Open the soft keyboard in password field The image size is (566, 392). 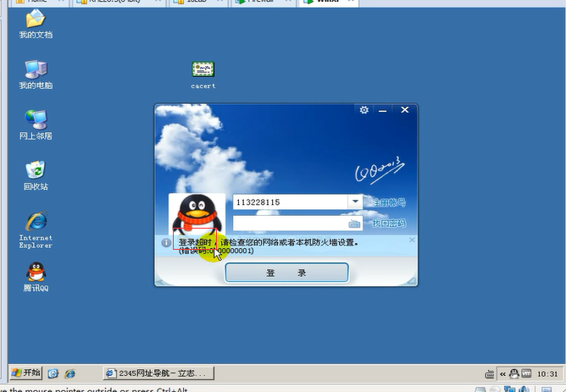coord(354,224)
